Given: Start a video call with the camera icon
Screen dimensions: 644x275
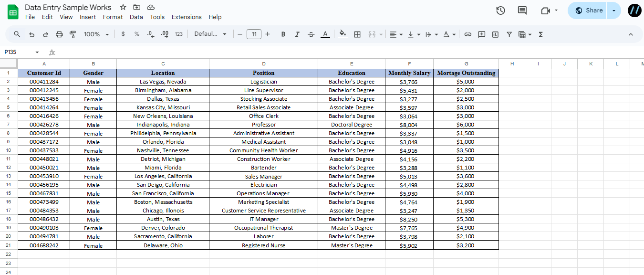Looking at the screenshot, I should pyautogui.click(x=546, y=11).
